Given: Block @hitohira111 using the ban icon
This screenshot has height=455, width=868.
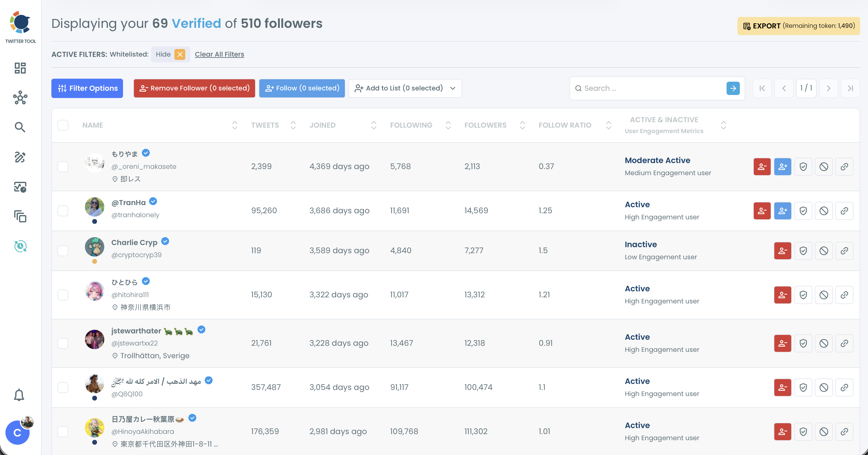Looking at the screenshot, I should click(x=824, y=295).
